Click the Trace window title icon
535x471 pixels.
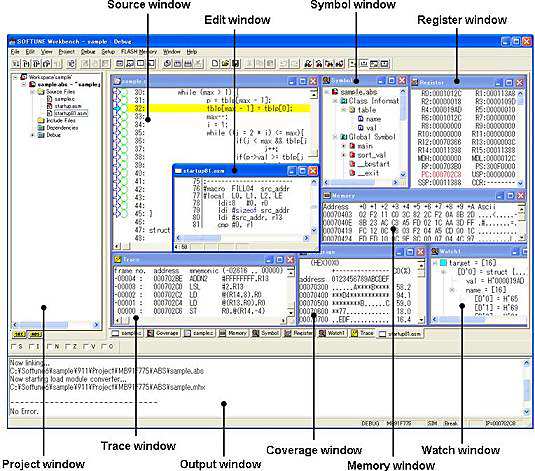(118, 260)
